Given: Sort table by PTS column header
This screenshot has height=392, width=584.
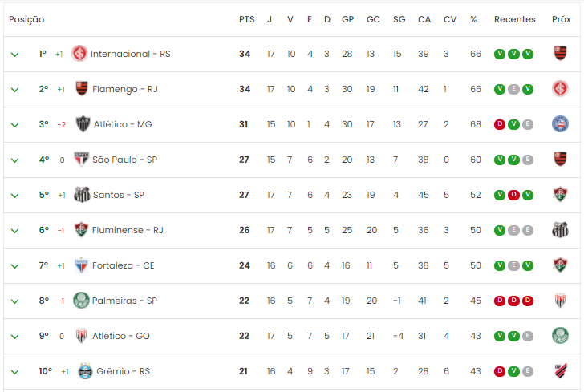Looking at the screenshot, I should coord(246,19).
